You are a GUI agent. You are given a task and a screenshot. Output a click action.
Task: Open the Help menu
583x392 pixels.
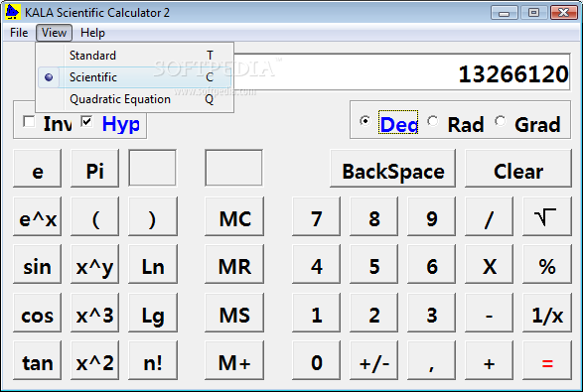pos(92,33)
